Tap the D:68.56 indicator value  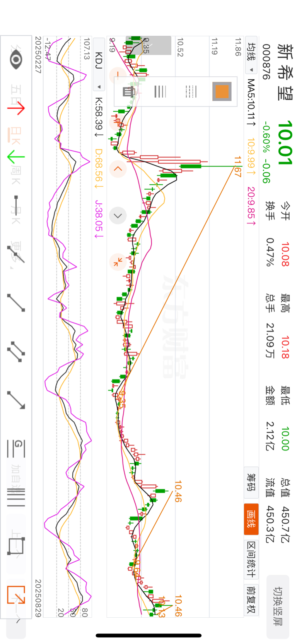(x=99, y=169)
